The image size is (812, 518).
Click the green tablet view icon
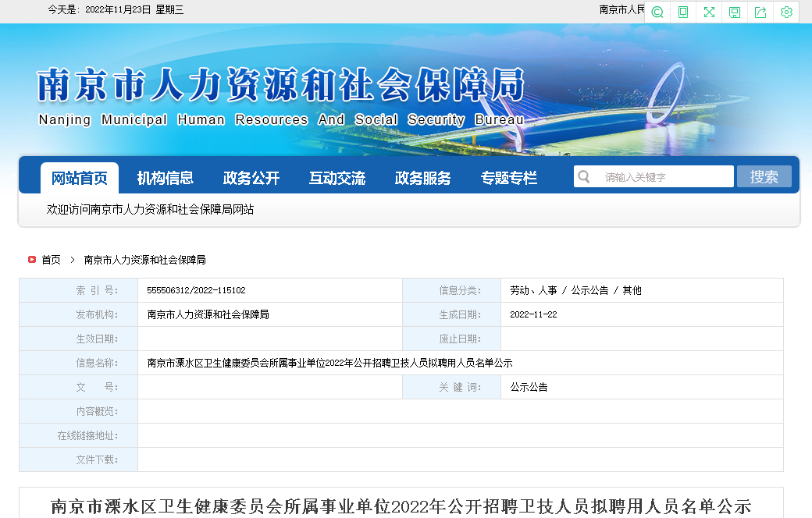683,12
